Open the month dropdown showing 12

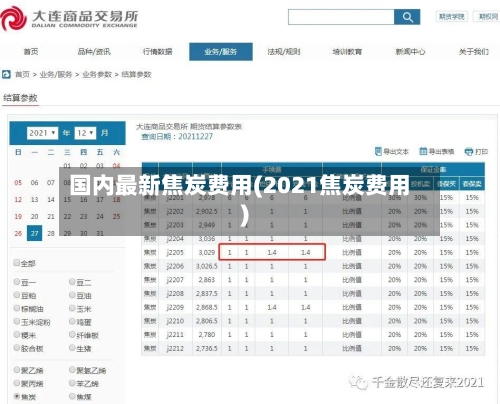[x=85, y=133]
